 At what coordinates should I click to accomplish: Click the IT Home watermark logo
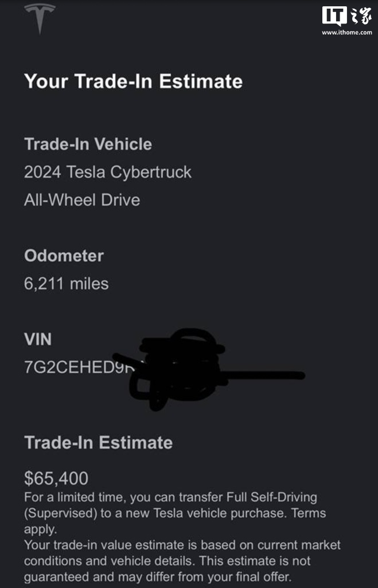pos(346,16)
